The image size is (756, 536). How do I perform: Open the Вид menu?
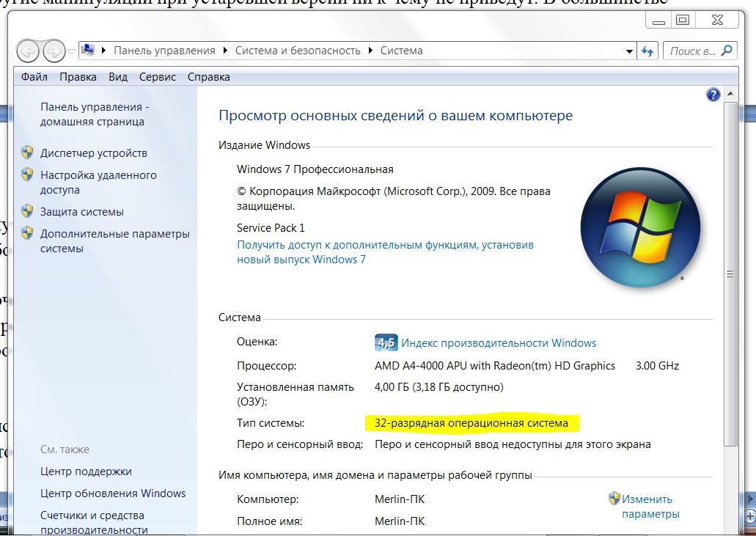click(x=117, y=77)
